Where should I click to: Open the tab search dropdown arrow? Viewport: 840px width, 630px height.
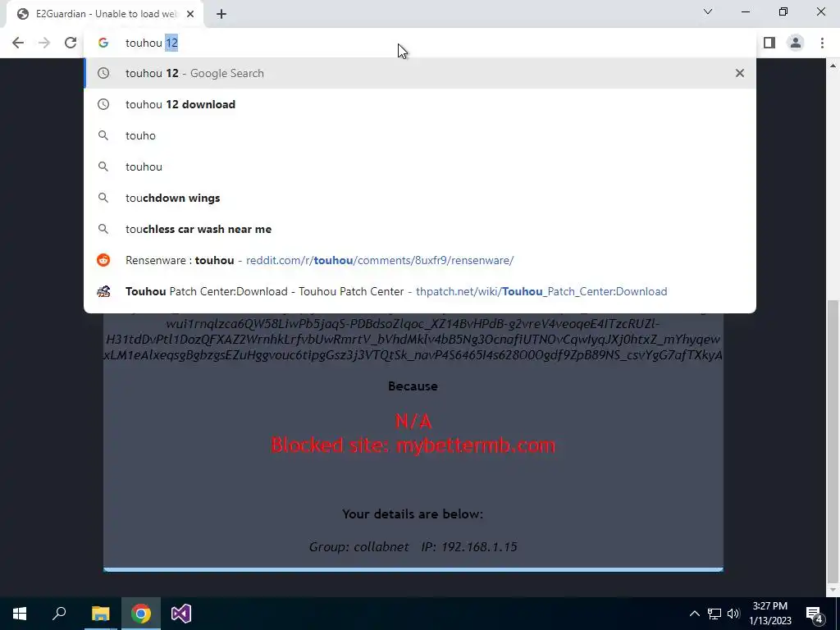(x=708, y=11)
